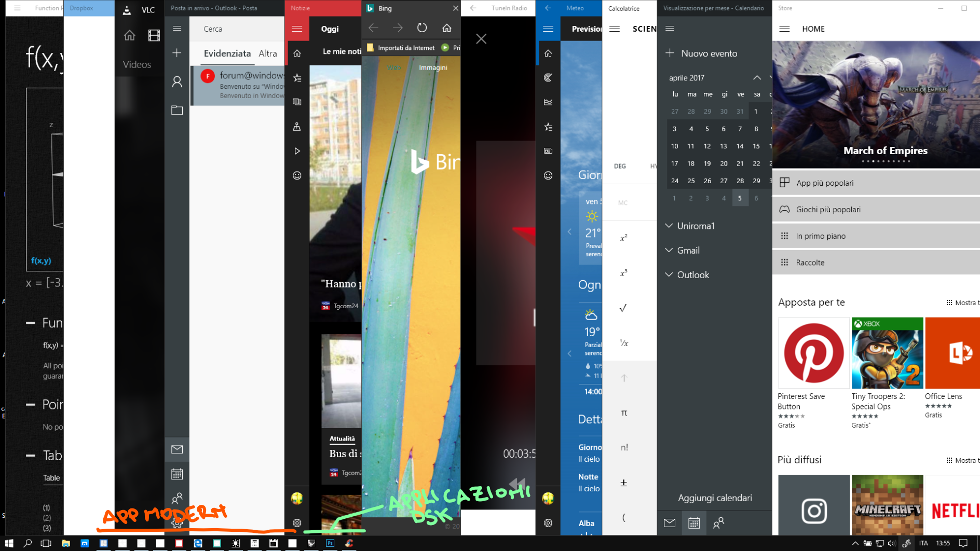Send feedback via Notizie smiley icon
Image resolution: width=980 pixels, height=551 pixels.
[x=297, y=175]
